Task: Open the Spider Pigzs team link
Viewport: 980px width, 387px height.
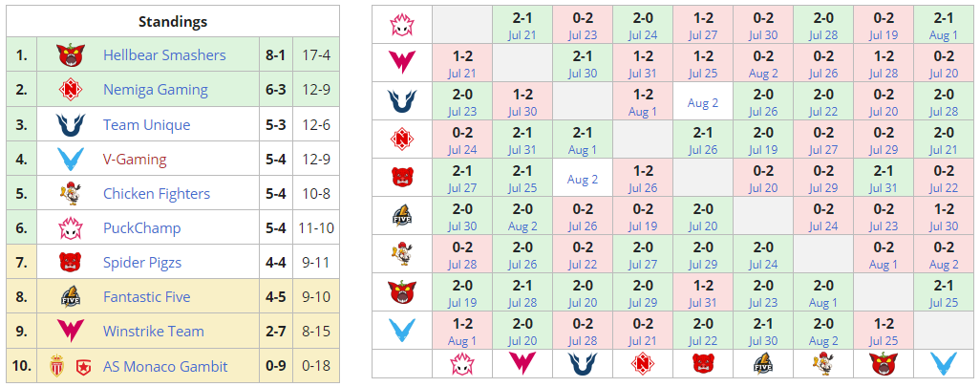Action: point(142,263)
